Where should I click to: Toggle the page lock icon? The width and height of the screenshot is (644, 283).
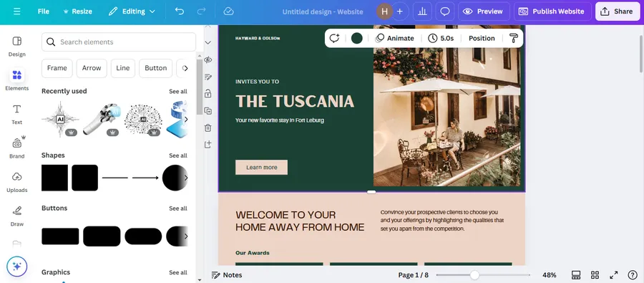(x=208, y=94)
